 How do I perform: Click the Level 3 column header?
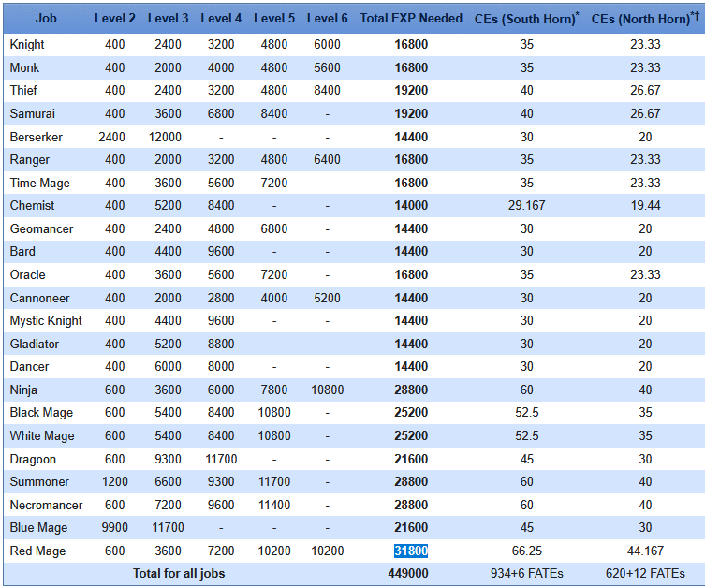click(x=168, y=19)
